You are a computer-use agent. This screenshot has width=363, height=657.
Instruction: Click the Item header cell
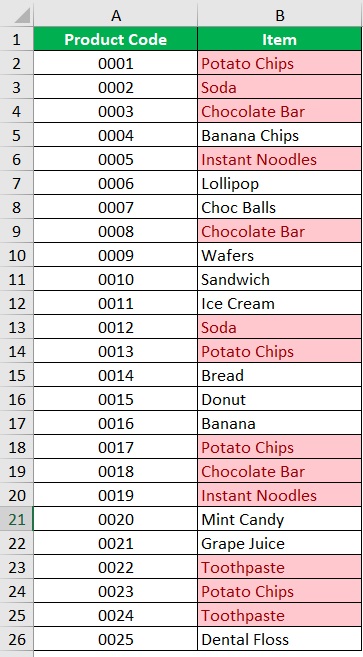(x=279, y=39)
